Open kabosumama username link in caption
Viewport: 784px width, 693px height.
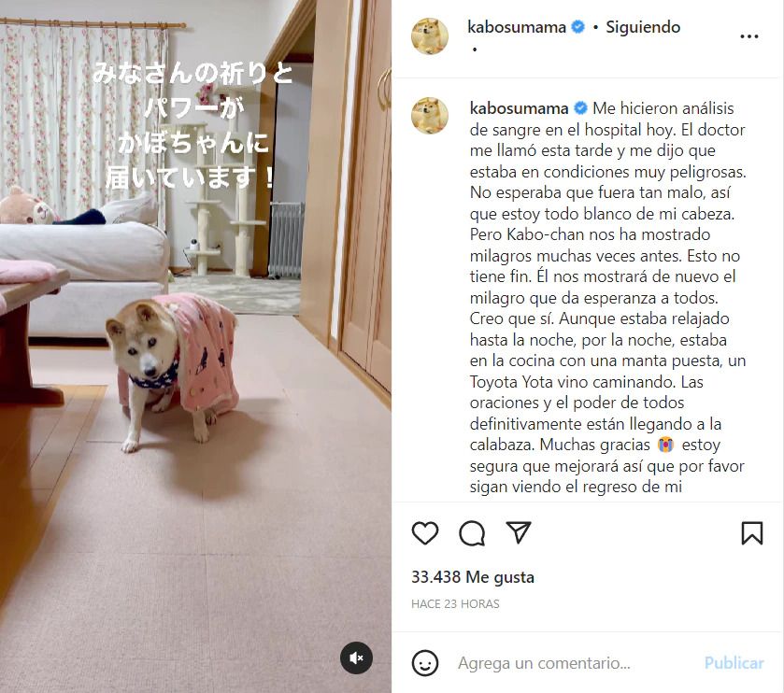(x=519, y=108)
